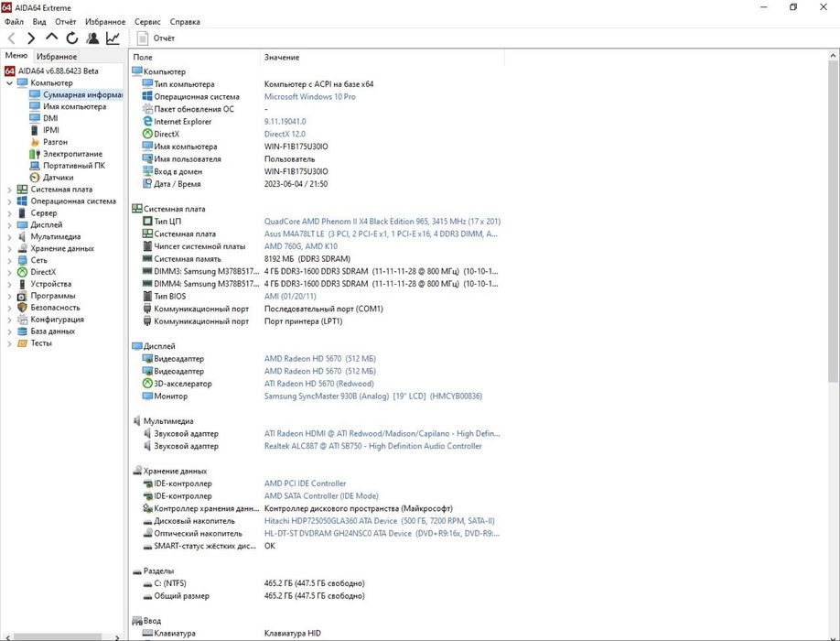Viewport: 840px width, 641px height.
Task: Switch to the Избранное tab in the sidebar
Action: point(57,56)
